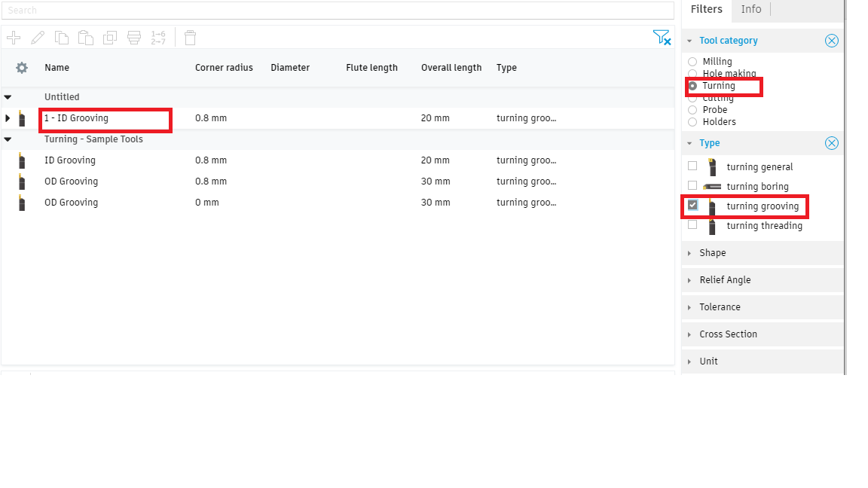Screen dimensions: 868x488
Task: Click the duplicate tool icon
Action: (x=110, y=38)
